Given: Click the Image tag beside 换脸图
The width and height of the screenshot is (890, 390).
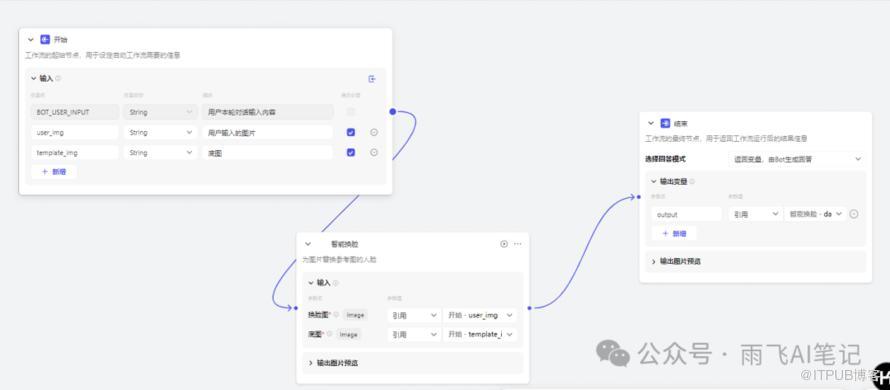Looking at the screenshot, I should [355, 314].
